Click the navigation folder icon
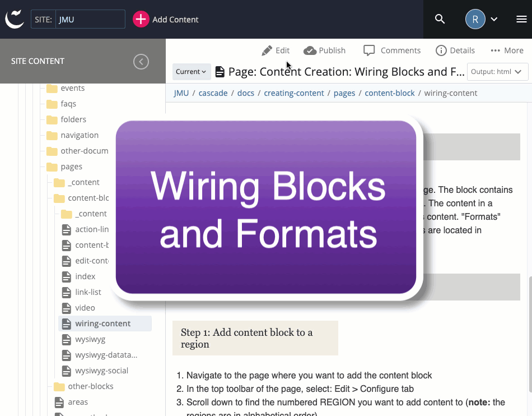Screen dimensions: 532x416 click(52, 136)
